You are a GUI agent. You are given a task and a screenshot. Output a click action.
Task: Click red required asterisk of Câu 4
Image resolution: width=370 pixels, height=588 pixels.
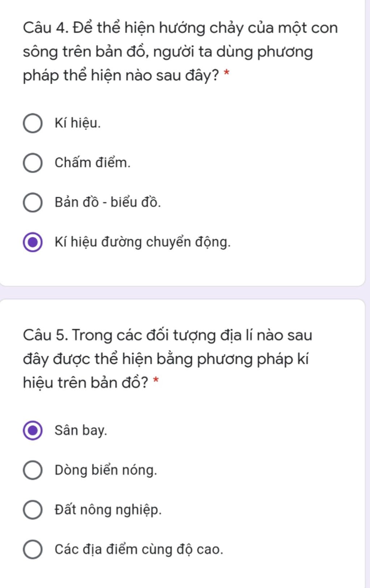227,73
